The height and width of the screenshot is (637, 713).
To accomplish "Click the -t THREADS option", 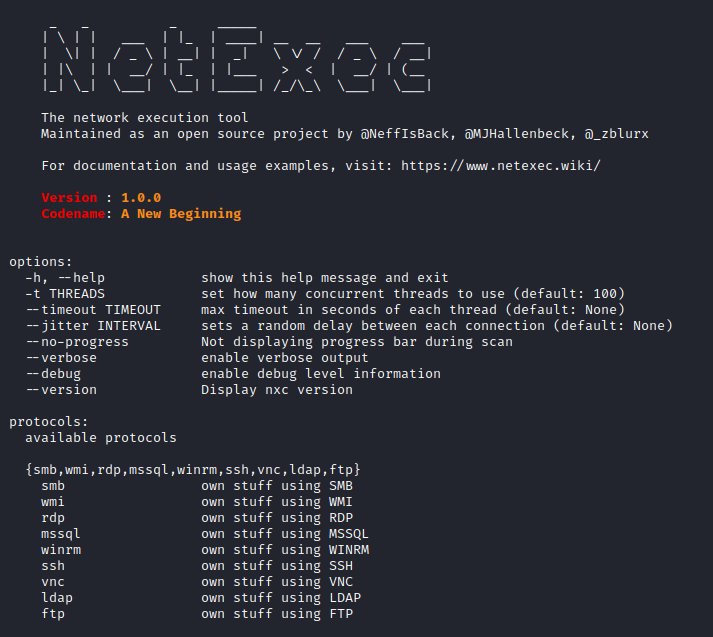I will pyautogui.click(x=65, y=294).
